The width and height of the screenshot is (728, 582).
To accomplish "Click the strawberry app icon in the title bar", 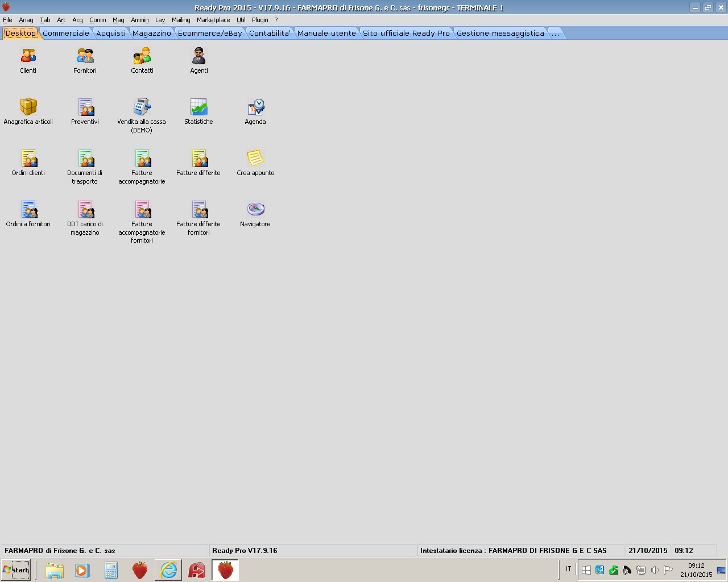I will [x=6, y=7].
